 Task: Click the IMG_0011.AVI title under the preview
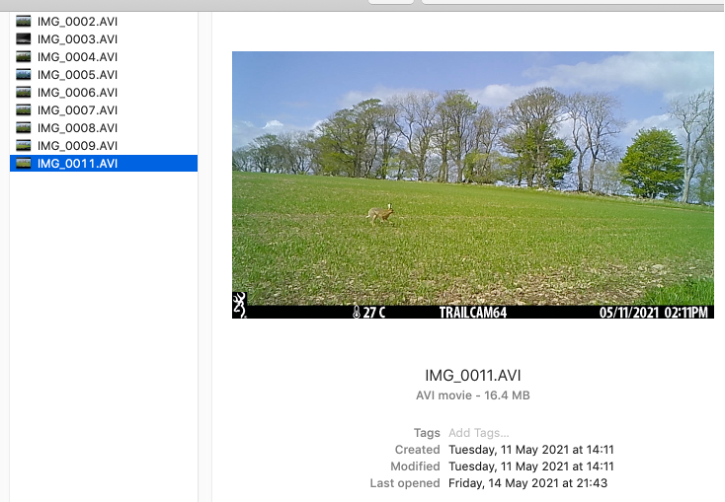pos(473,375)
